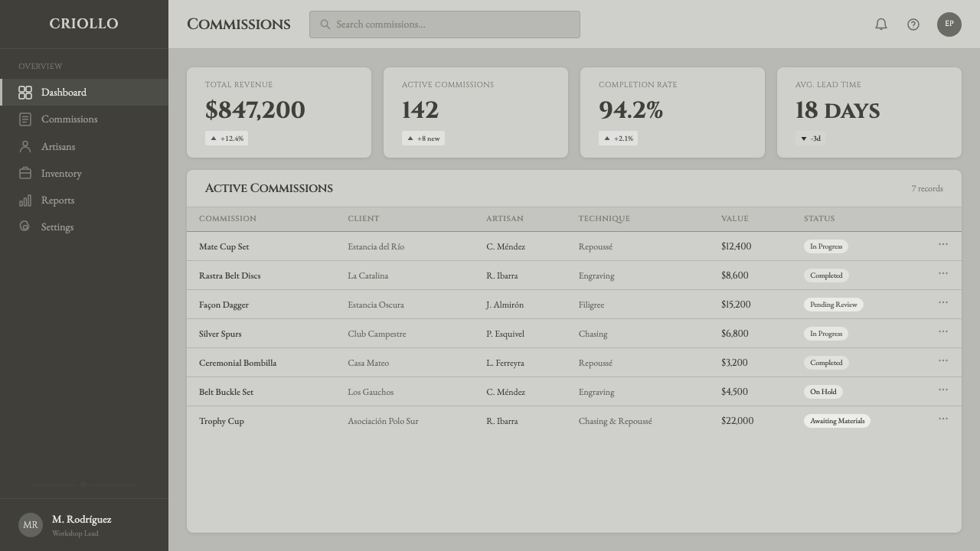Open the Trophy Cup row actions menu

(943, 419)
